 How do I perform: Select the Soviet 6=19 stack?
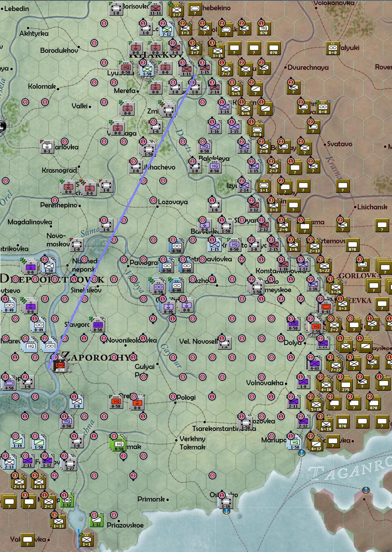coord(326,424)
